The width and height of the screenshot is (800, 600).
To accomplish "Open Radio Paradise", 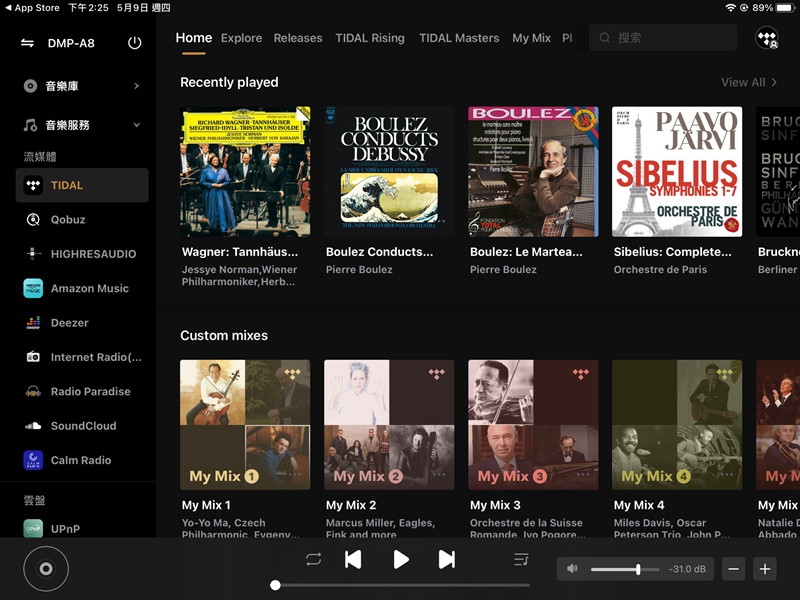I will (82, 391).
